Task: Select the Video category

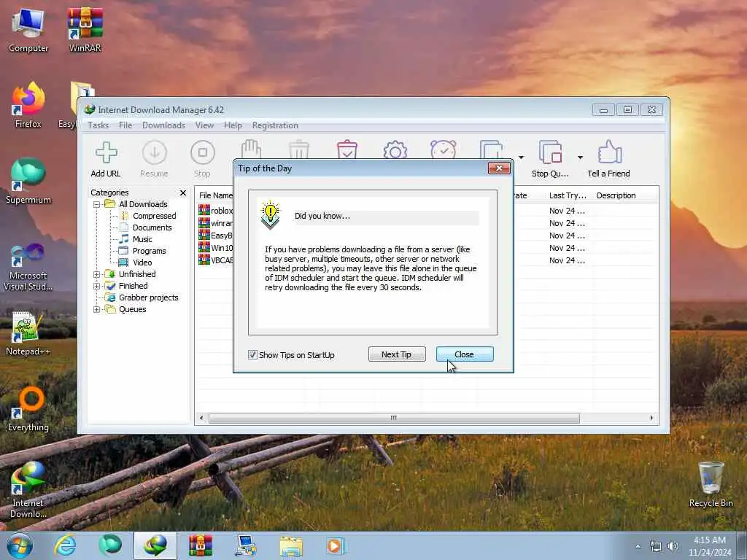Action: coord(142,262)
